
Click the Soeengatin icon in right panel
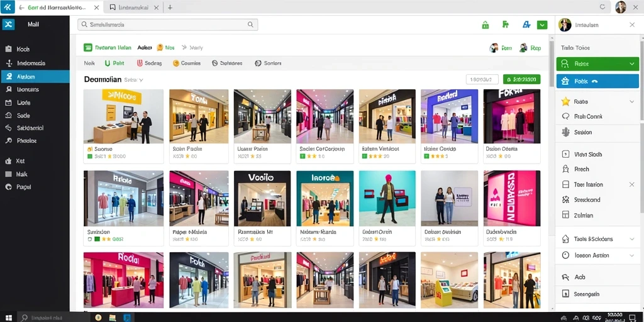click(x=565, y=294)
